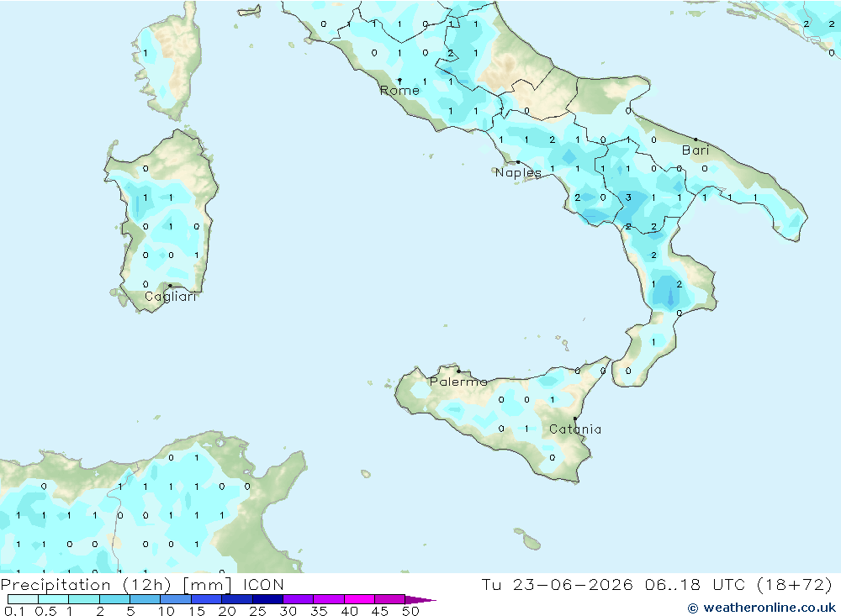The height and width of the screenshot is (616, 841).
Task: Click the legend arrow above 50 mm
Action: 420,599
